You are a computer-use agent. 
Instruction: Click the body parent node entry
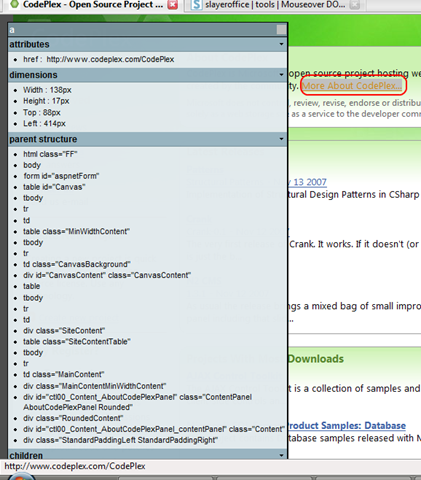[32, 165]
